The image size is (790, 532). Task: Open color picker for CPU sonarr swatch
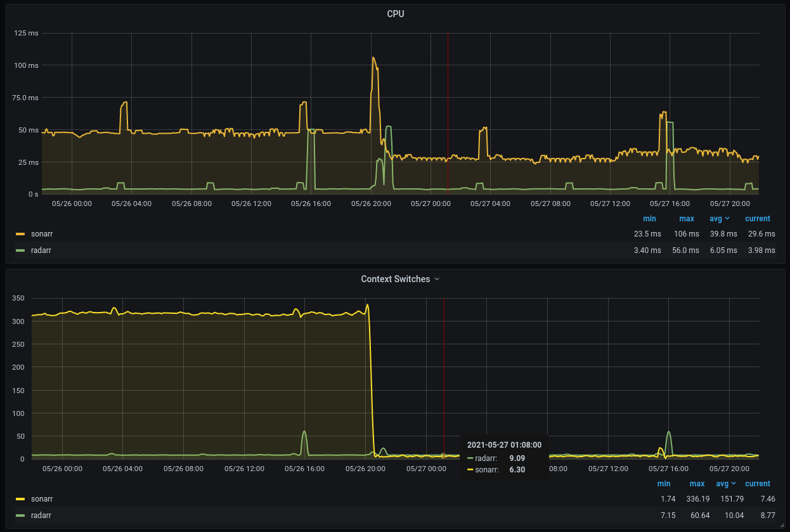20,234
